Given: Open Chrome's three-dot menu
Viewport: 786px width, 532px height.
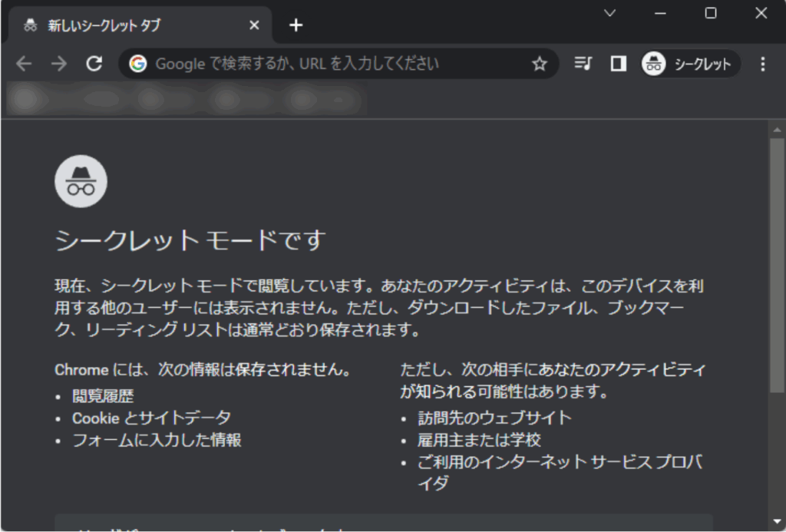Looking at the screenshot, I should click(762, 64).
